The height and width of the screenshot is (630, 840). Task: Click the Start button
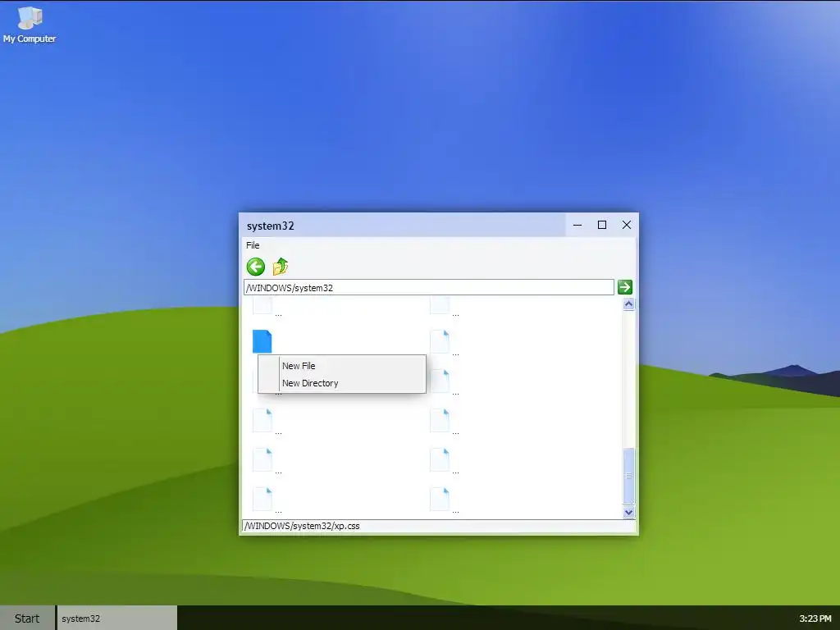pyautogui.click(x=27, y=619)
